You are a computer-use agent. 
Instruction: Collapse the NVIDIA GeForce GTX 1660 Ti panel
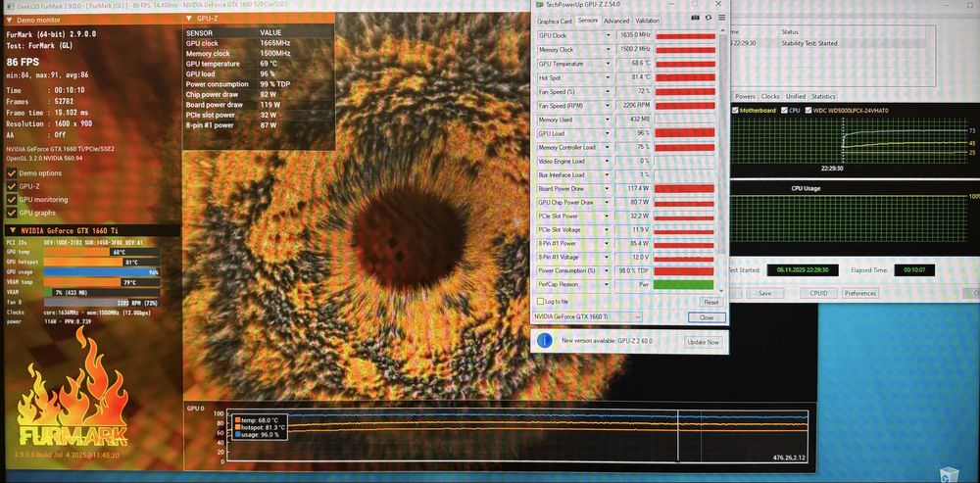pyautogui.click(x=12, y=230)
